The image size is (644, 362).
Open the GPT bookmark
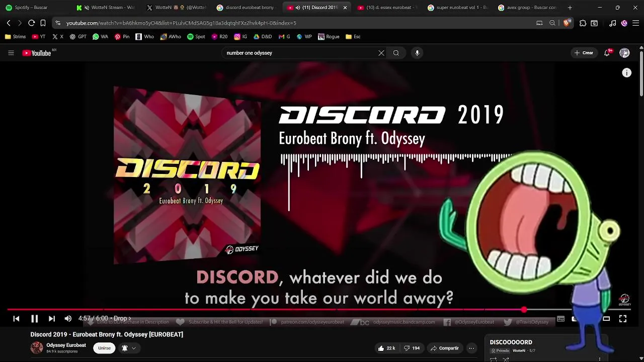[x=78, y=37]
